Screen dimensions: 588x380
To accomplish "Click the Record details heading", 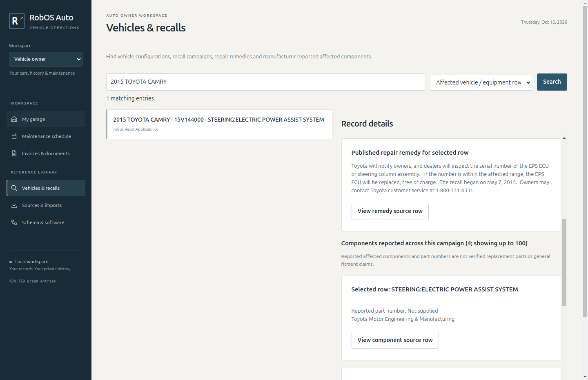I will pyautogui.click(x=367, y=124).
